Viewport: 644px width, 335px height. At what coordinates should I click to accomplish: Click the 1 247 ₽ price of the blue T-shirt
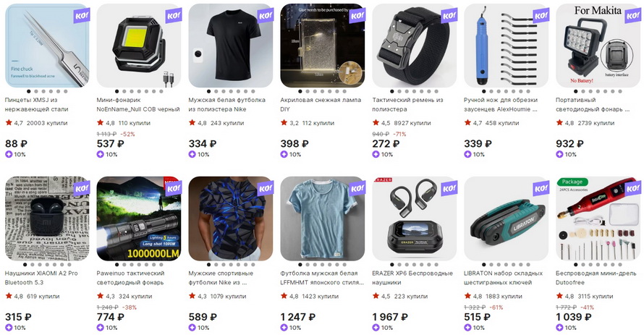coord(298,317)
